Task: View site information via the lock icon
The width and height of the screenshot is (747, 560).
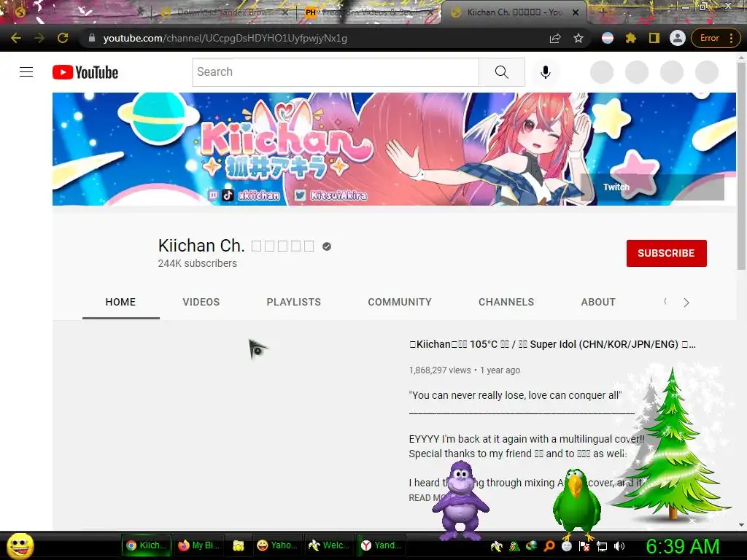Action: [x=91, y=38]
